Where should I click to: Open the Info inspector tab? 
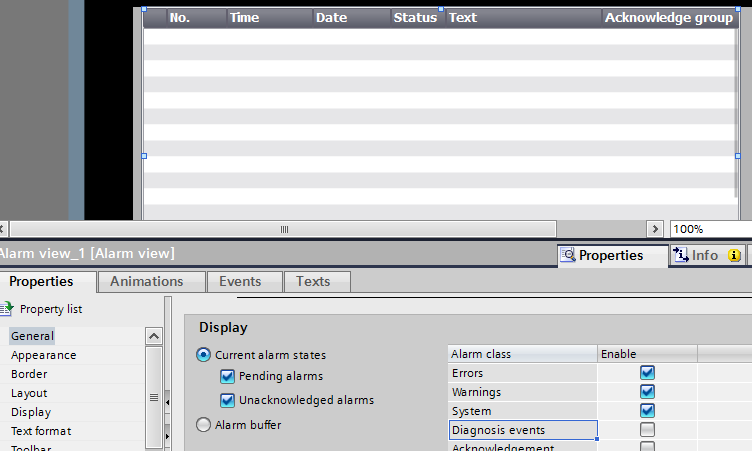(x=707, y=255)
